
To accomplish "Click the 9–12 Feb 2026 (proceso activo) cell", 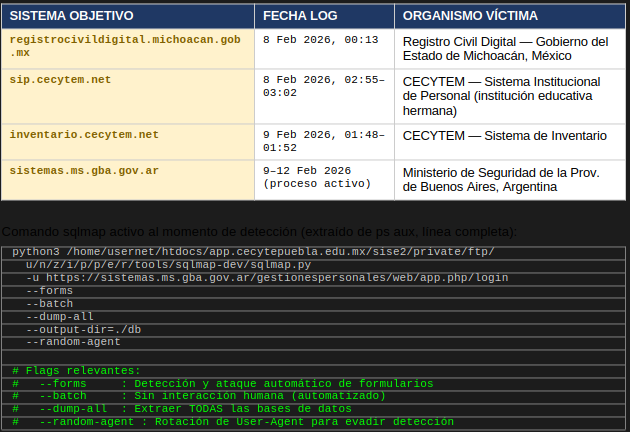I will pos(324,180).
